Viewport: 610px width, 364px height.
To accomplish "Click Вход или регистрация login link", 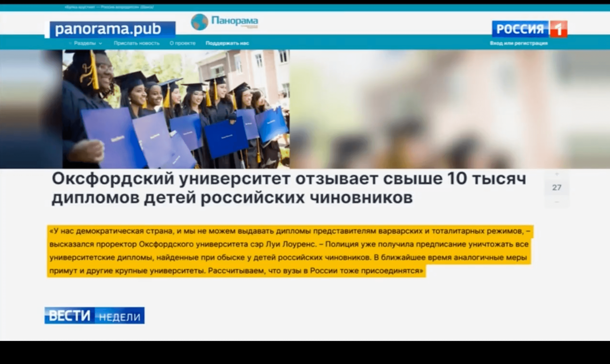I will (519, 43).
